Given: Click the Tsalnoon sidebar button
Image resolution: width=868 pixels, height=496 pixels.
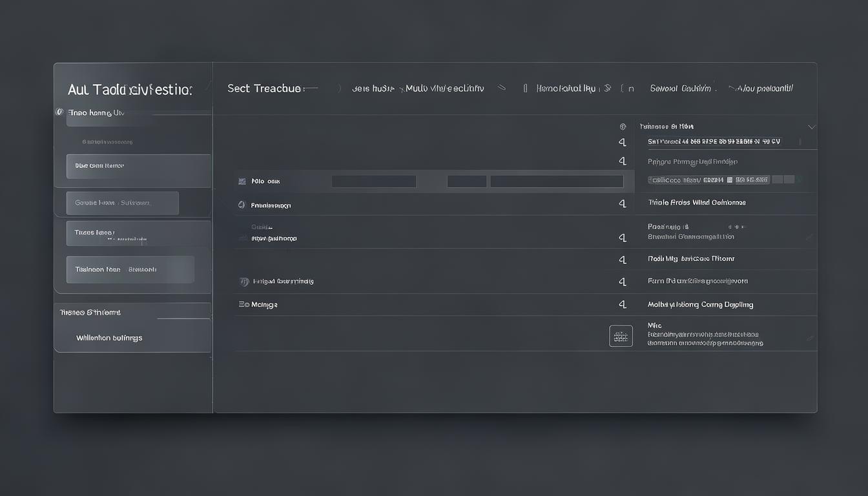Looking at the screenshot, I should [x=130, y=269].
